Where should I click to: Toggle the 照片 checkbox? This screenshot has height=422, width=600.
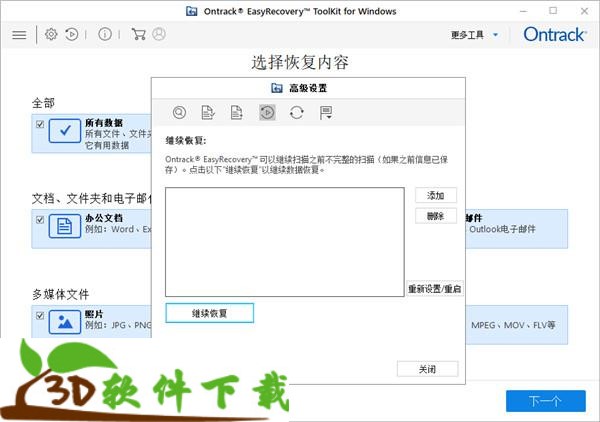coord(40,316)
